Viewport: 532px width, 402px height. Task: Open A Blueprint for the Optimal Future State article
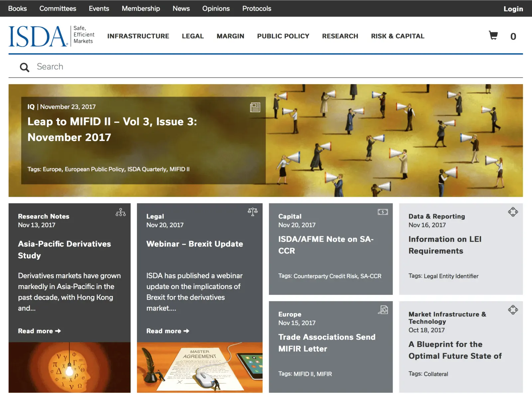(x=455, y=350)
